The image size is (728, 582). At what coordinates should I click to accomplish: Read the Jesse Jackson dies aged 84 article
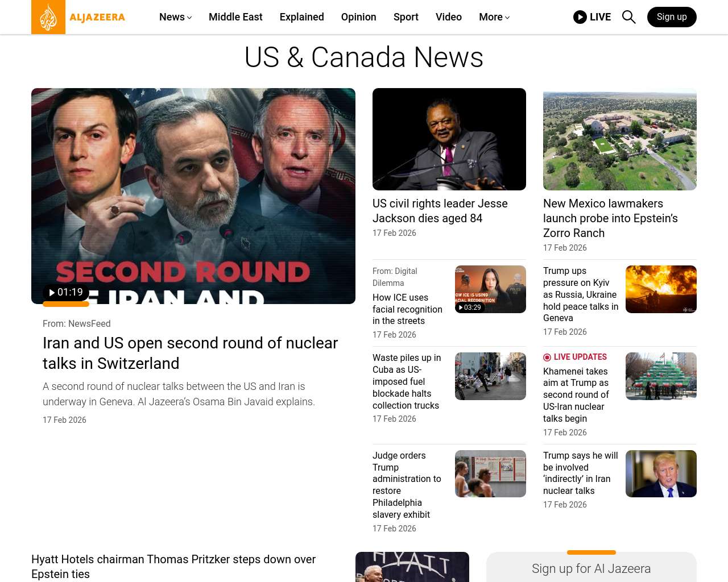pos(440,211)
